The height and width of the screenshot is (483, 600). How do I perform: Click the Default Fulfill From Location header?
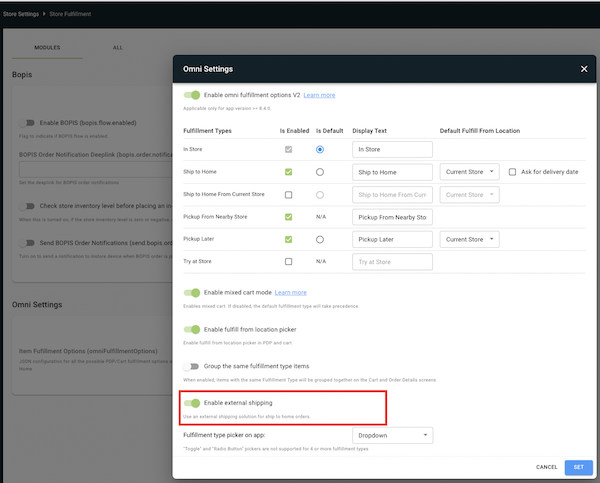click(480, 131)
